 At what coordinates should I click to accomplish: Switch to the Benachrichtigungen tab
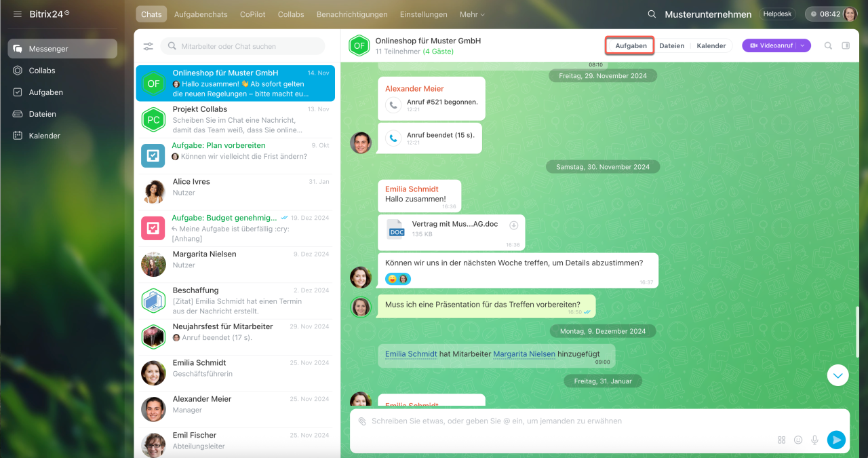352,14
